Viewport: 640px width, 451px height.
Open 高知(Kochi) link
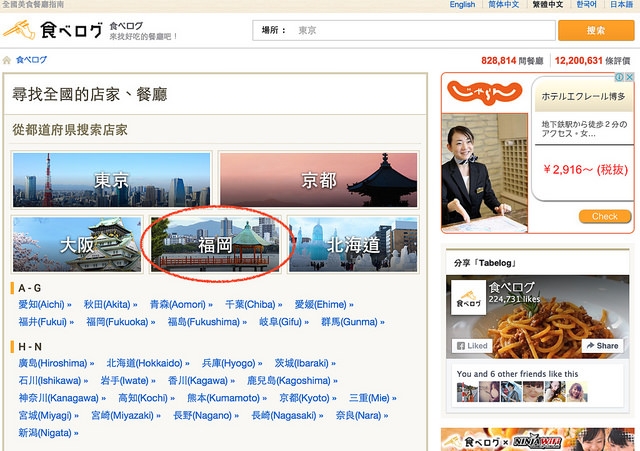click(x=147, y=398)
